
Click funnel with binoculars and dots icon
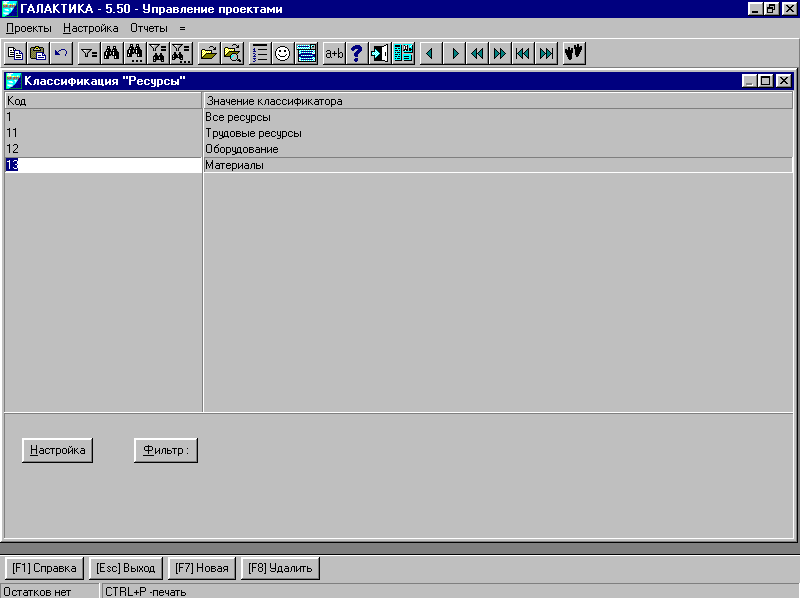[x=181, y=53]
